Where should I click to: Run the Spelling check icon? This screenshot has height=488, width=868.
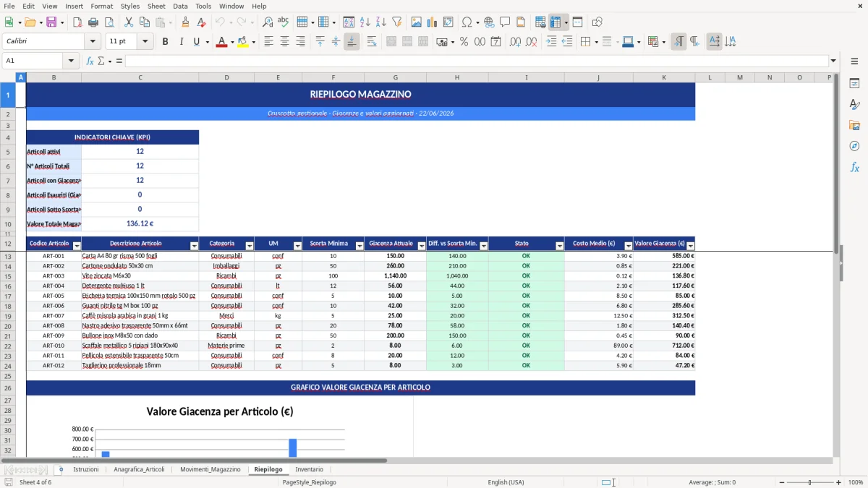[x=284, y=22]
